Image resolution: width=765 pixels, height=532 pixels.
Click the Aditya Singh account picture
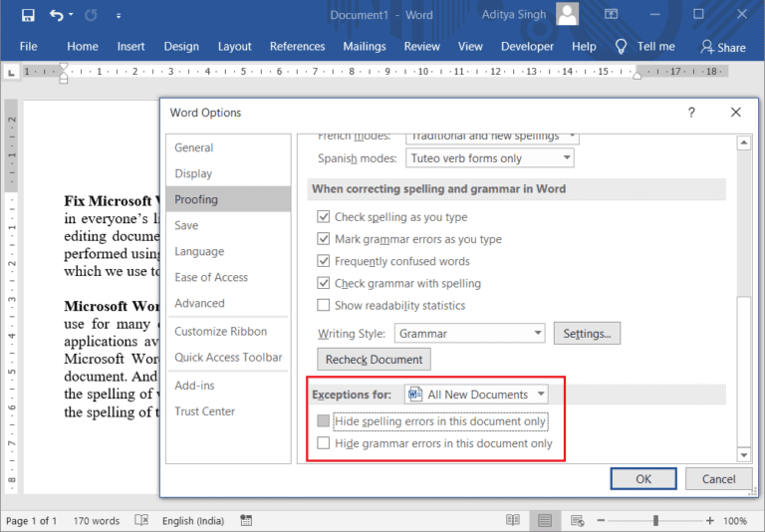[568, 14]
